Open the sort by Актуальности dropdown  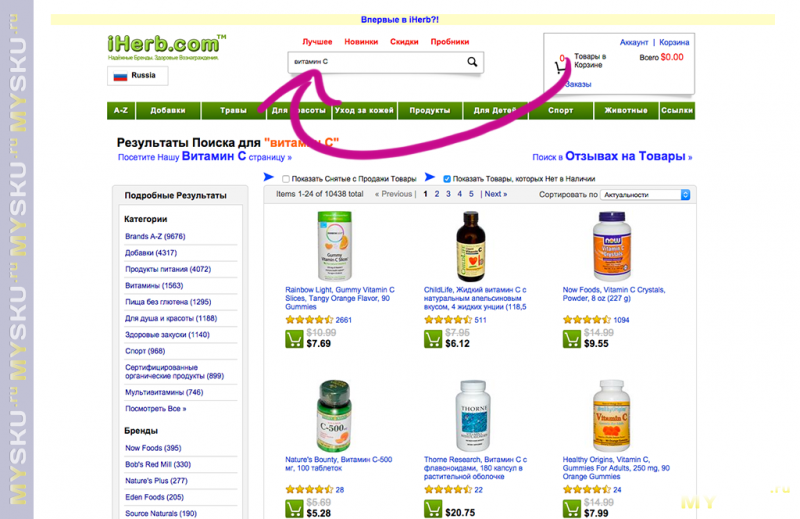tap(645, 195)
